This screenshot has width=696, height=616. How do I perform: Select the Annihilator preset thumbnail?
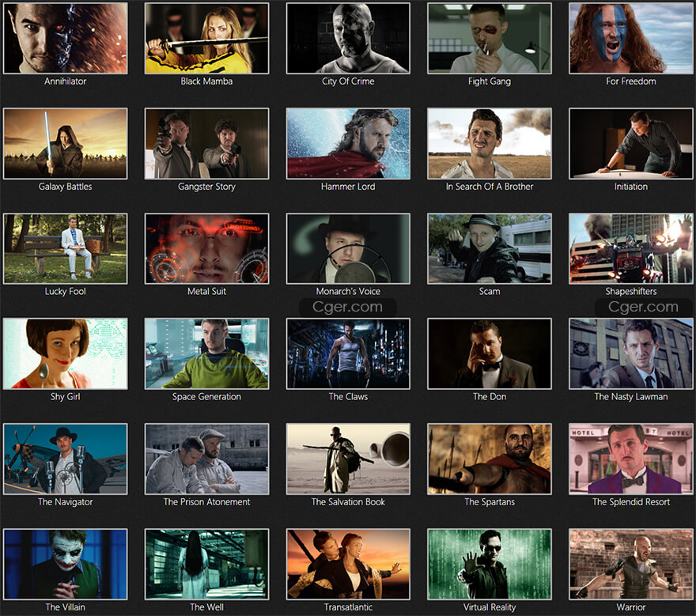click(65, 38)
